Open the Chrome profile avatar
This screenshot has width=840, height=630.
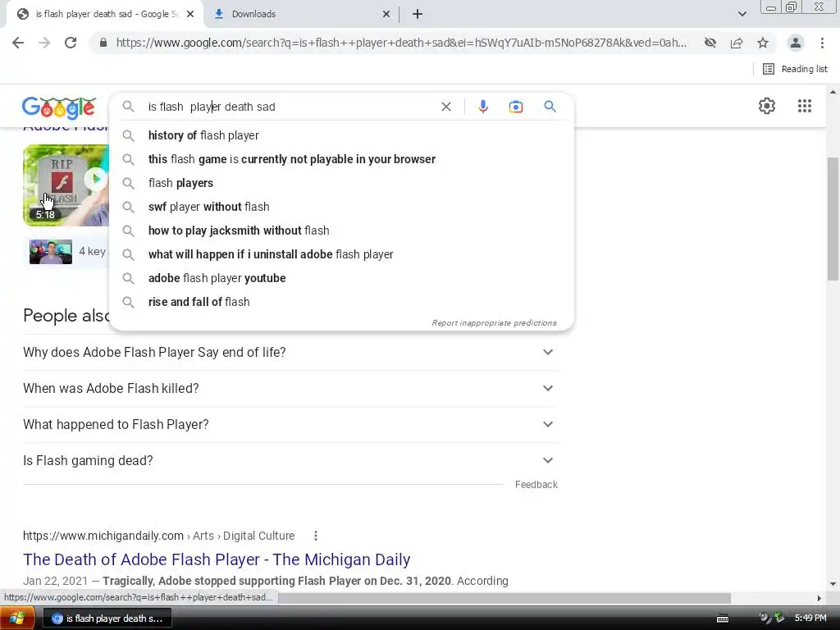[796, 43]
